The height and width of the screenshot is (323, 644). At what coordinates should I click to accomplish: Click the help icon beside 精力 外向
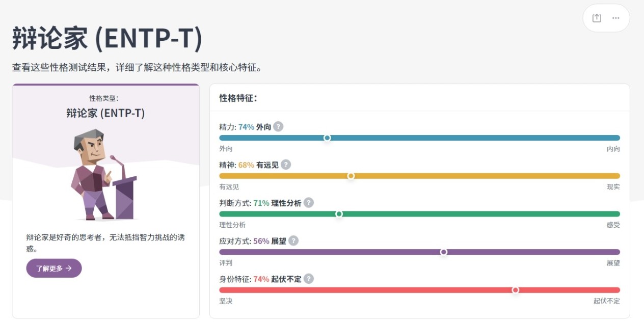coord(278,127)
